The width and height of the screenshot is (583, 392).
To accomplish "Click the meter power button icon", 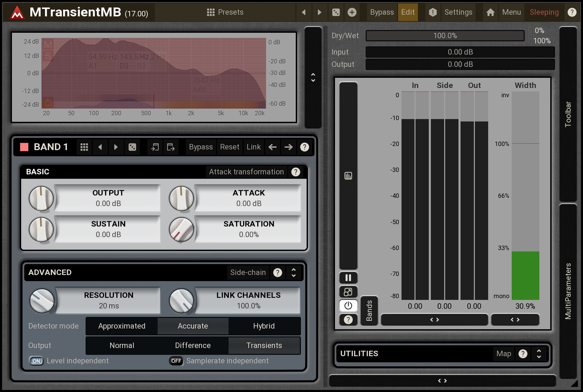I will pos(348,306).
